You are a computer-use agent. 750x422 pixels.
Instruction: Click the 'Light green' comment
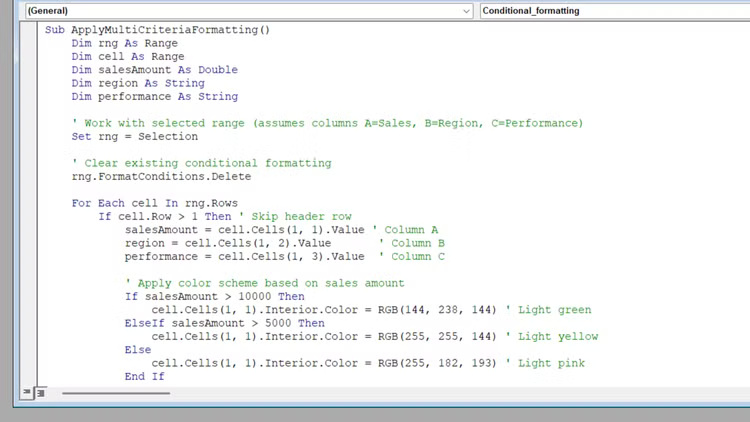[x=548, y=310]
